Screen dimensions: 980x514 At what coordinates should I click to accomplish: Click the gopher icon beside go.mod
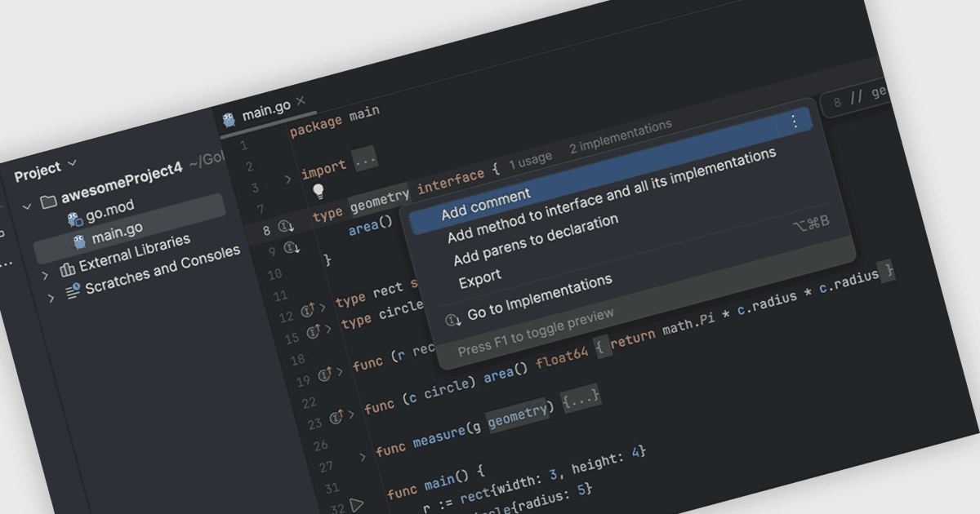coord(75,218)
